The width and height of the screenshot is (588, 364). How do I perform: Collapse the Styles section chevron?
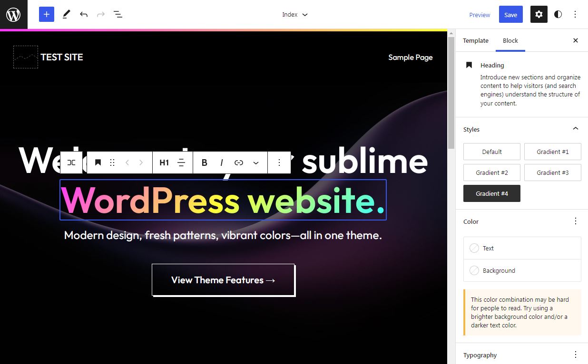575,129
